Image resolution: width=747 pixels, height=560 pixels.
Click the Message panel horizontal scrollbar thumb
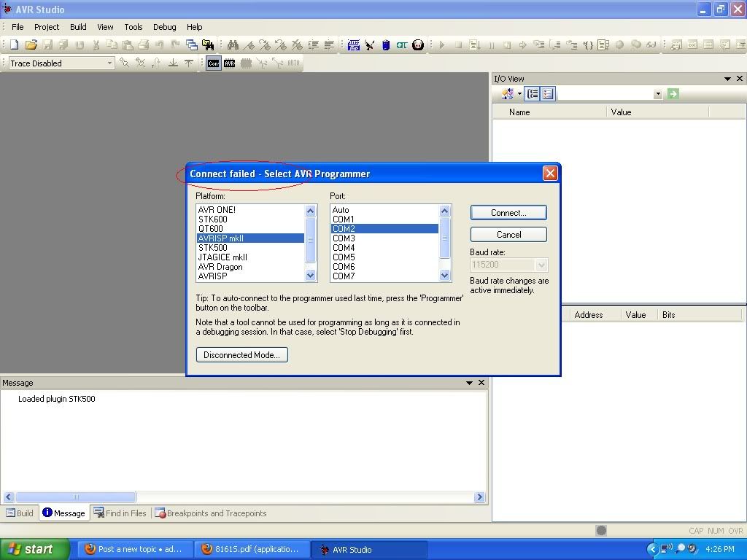[x=76, y=497]
